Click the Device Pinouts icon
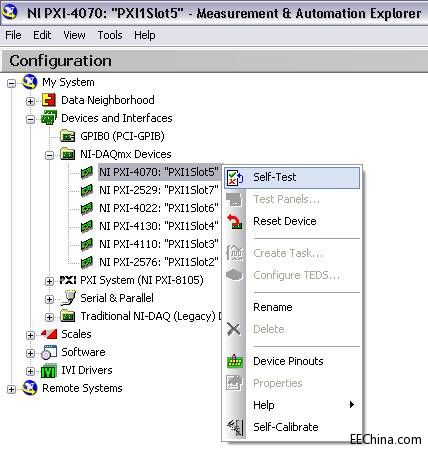This screenshot has height=453, width=428. point(235,361)
